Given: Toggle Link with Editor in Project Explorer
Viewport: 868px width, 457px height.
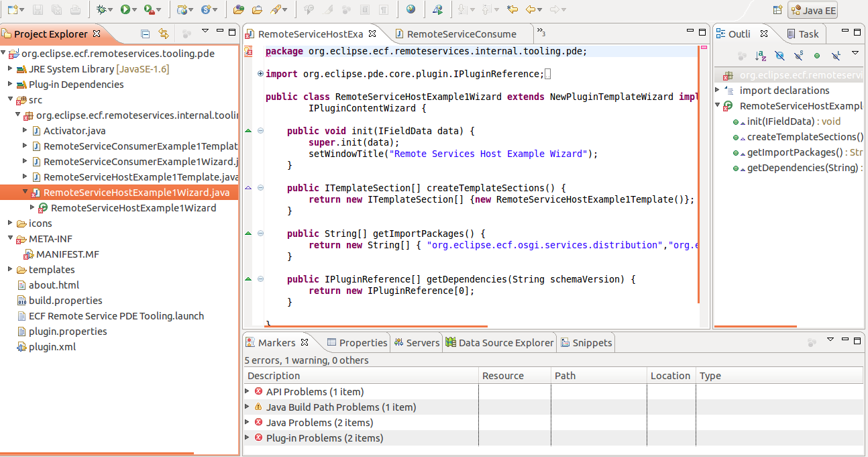Looking at the screenshot, I should (163, 33).
